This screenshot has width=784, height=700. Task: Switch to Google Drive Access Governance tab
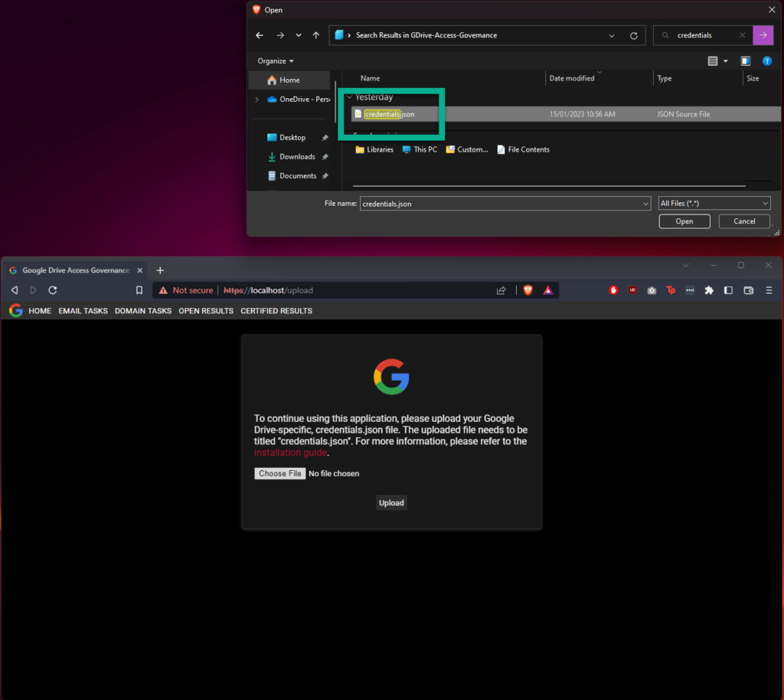tap(76, 270)
